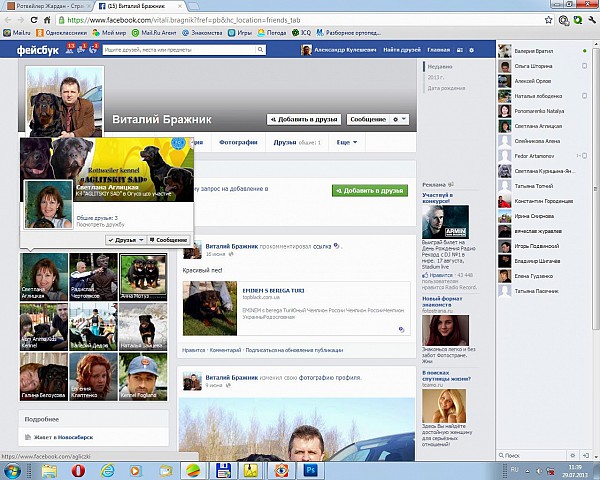Click Подписаться на обновления публикации
This screenshot has width=600, height=480.
click(x=294, y=350)
